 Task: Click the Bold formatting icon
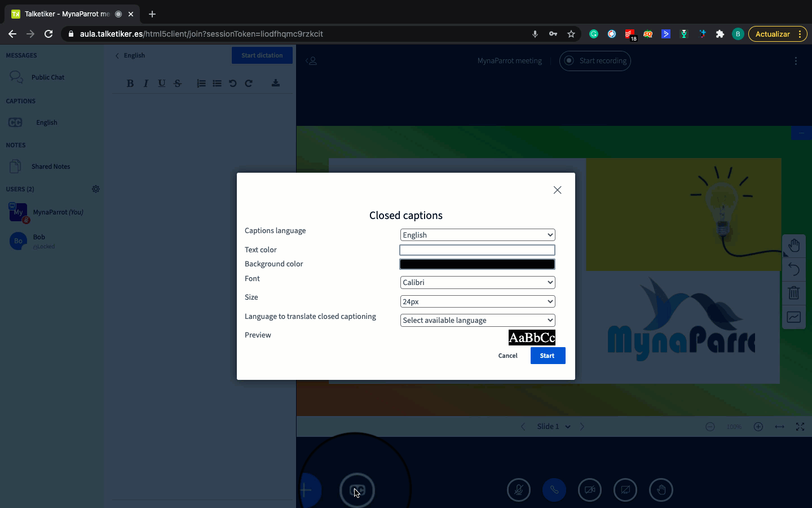pos(130,84)
